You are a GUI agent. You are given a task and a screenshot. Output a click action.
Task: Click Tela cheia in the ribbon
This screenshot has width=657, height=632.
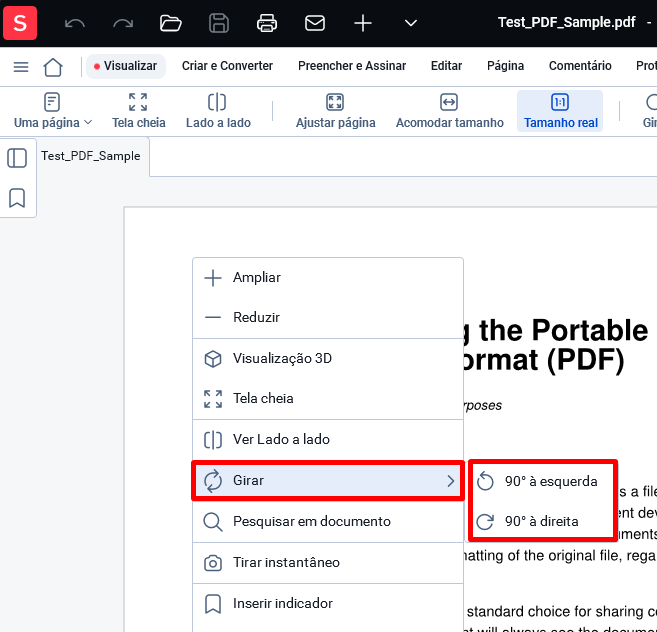click(x=138, y=111)
